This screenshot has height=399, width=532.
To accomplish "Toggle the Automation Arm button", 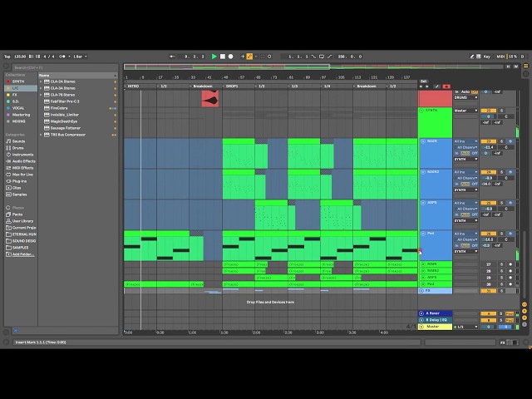I will (x=249, y=57).
